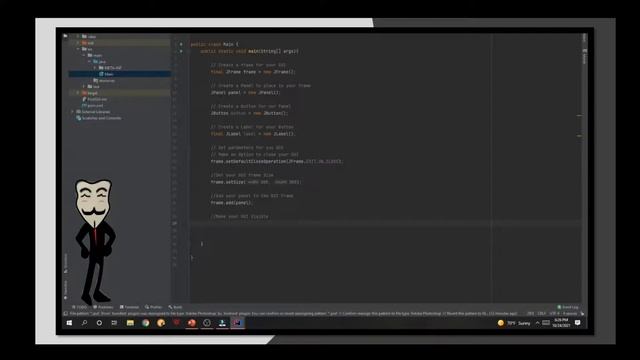Click the UTF-8 encoding widget in status bar
Image resolution: width=640 pixels, height=360 pixels.
coord(554,314)
